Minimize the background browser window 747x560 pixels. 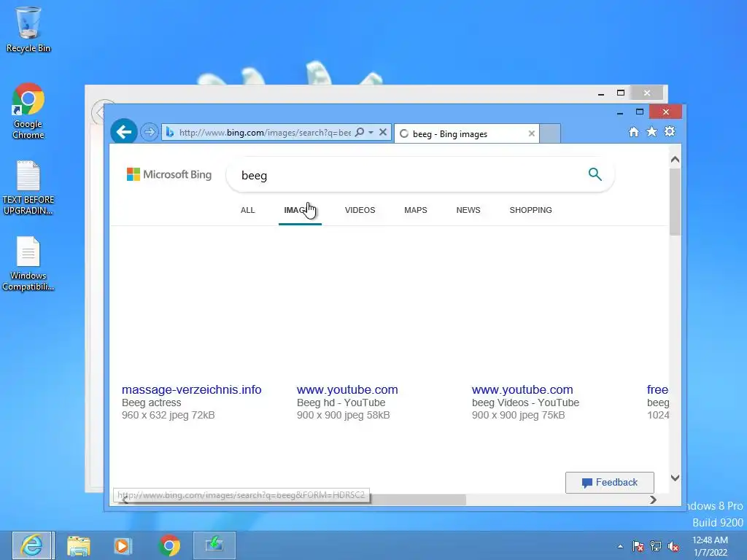[601, 93]
